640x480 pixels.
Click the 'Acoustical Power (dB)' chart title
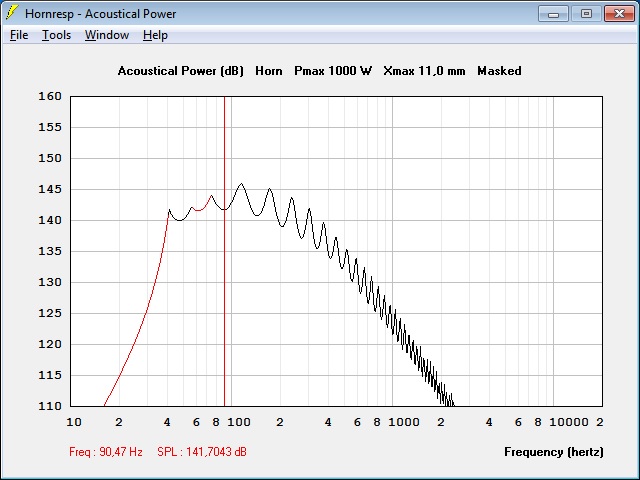[180, 71]
